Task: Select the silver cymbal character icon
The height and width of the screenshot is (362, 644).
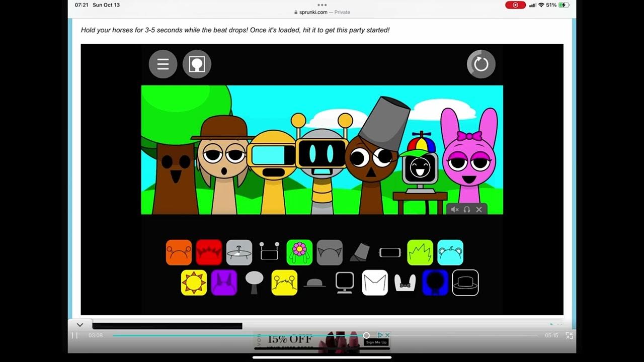Action: (239, 252)
